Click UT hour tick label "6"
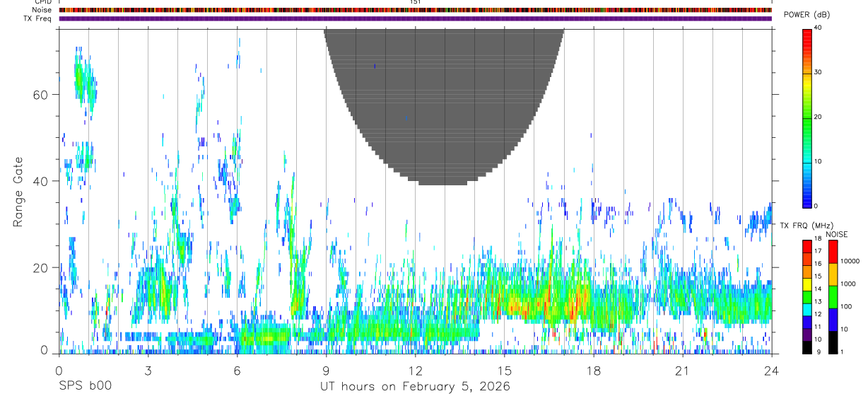This screenshot has height=401, width=868. [x=237, y=370]
